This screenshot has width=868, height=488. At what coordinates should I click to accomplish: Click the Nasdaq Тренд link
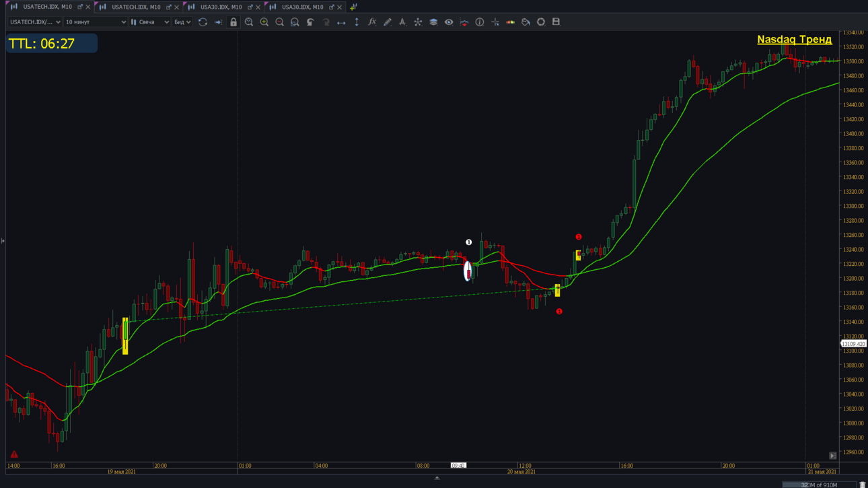tap(794, 40)
